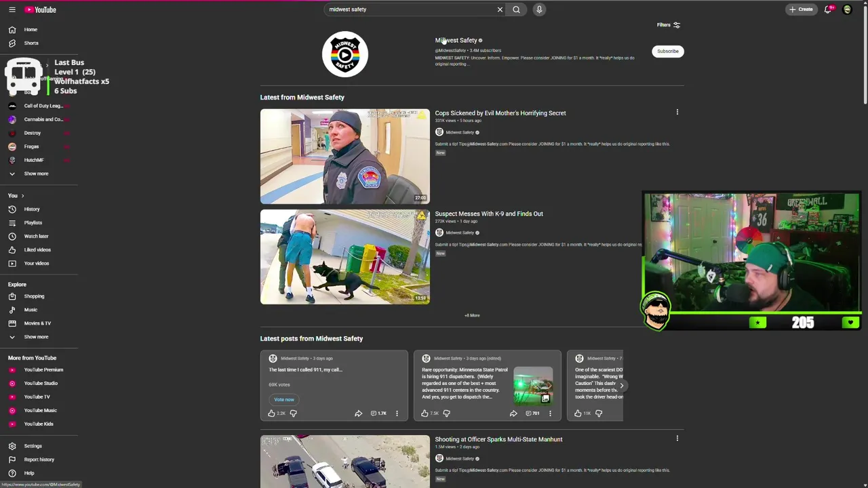Dislike the Minnesota State Patrol post
Screen dimensions: 868x488
446,413
